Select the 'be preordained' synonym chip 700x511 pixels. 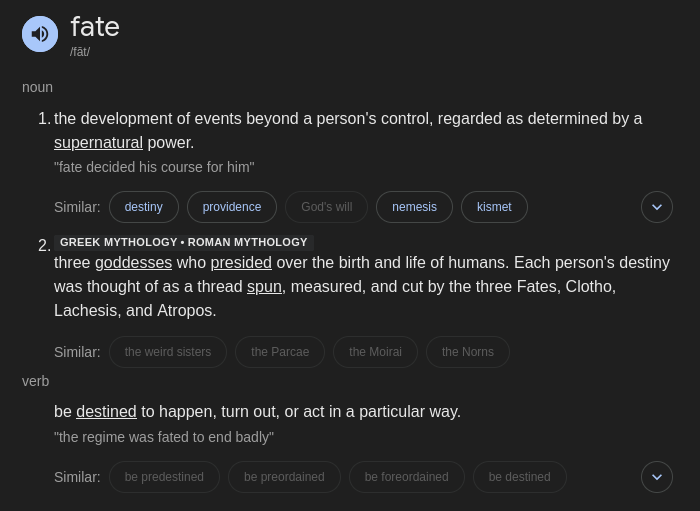(284, 477)
